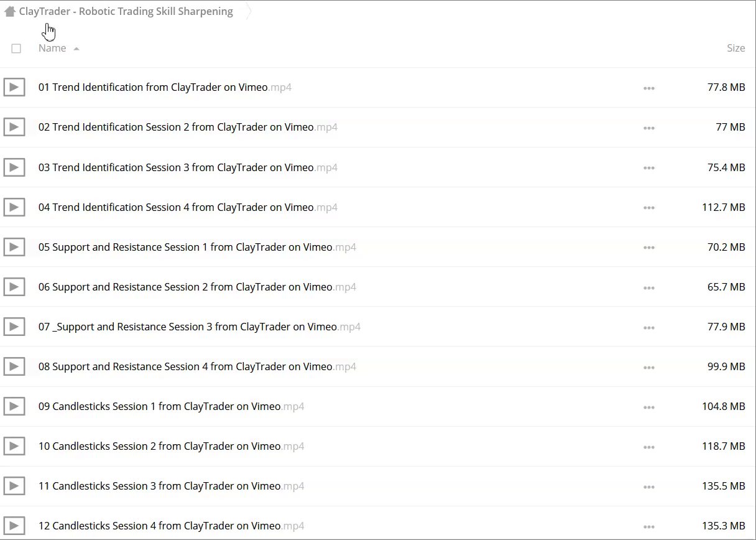The width and height of the screenshot is (756, 540).
Task: Click video icon for 06 Support and Resistance Session 2
Action: (x=14, y=287)
